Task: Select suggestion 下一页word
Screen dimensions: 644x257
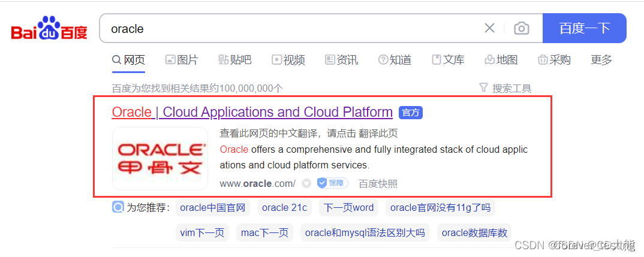Action: (348, 208)
